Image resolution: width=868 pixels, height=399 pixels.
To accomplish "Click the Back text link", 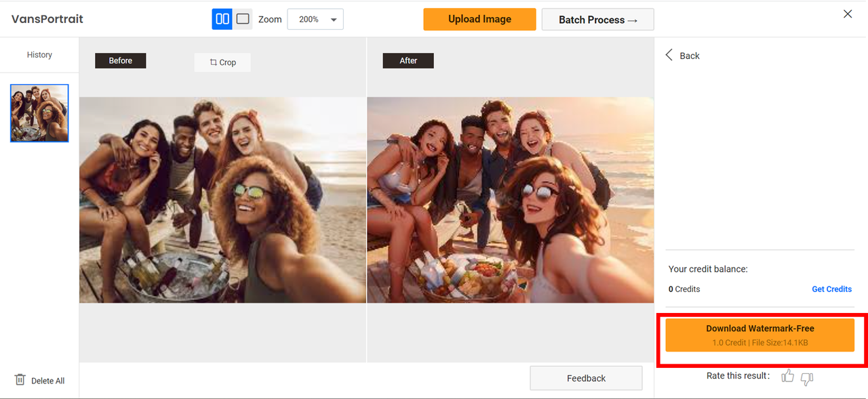I will (x=690, y=56).
